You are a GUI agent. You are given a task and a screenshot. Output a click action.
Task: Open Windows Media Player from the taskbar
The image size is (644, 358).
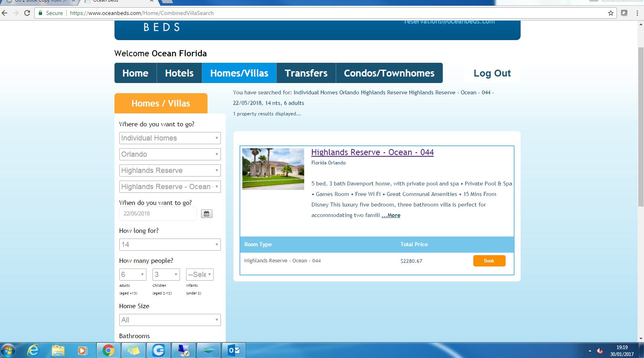(x=83, y=350)
